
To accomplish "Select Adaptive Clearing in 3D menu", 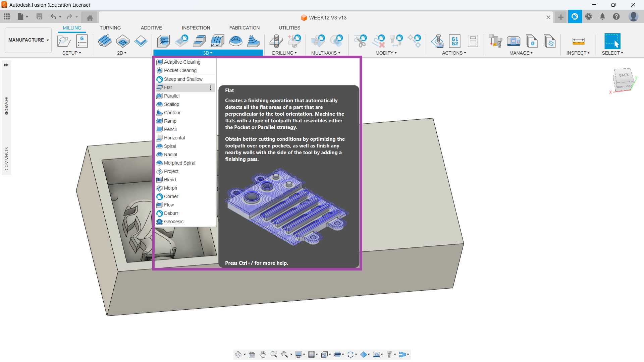I will click(182, 62).
